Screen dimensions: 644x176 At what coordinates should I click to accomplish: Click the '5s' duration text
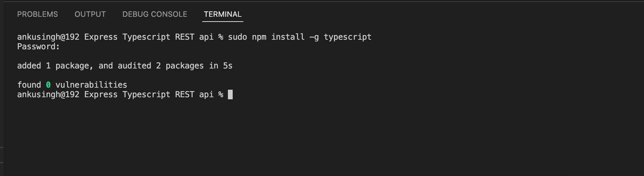(228, 66)
